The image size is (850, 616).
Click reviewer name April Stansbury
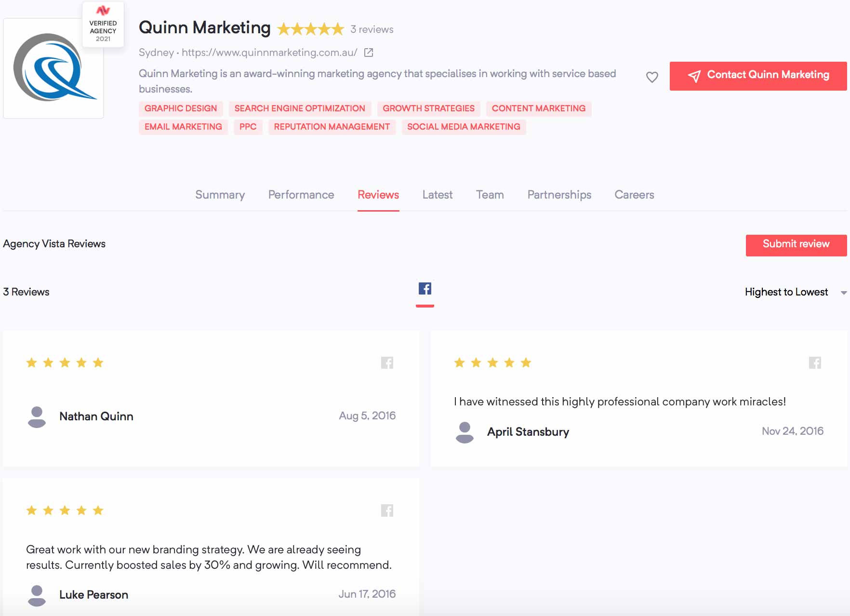(528, 432)
